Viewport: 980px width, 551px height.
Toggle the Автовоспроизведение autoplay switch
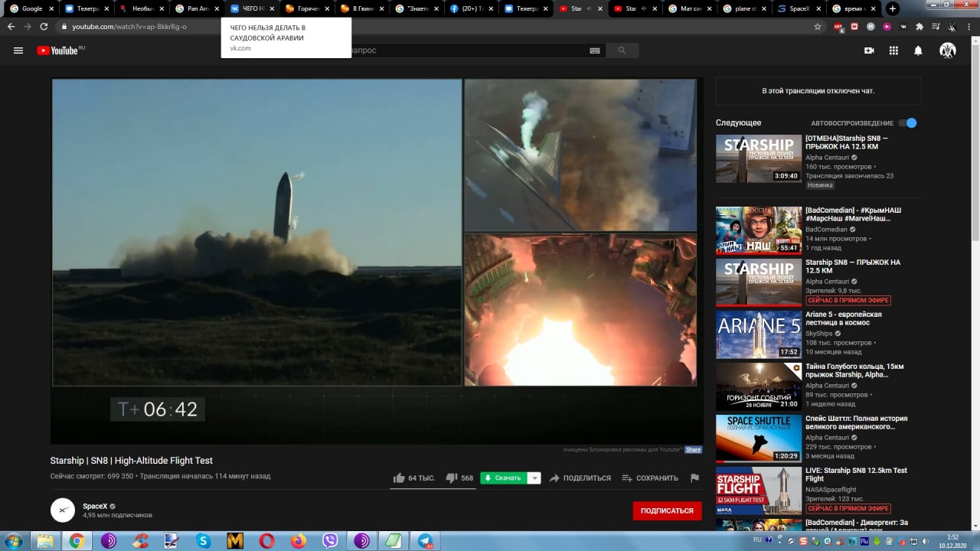click(x=907, y=122)
